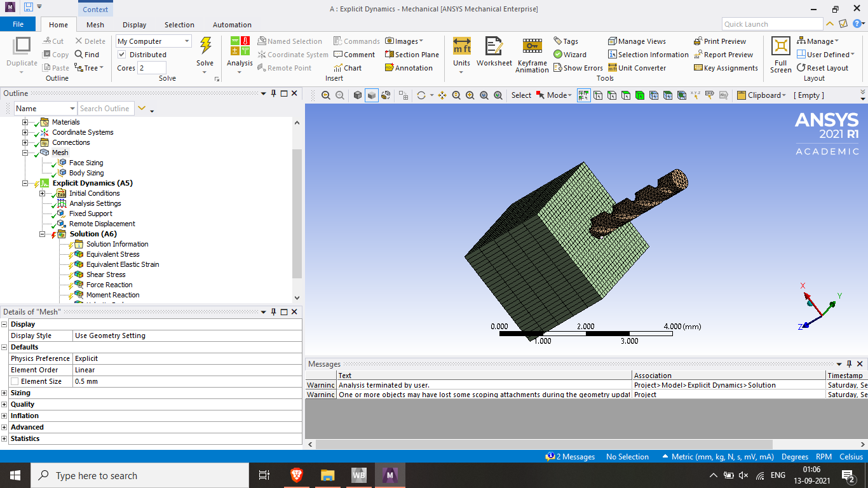The width and height of the screenshot is (868, 488).
Task: Open the Context tab
Action: (x=95, y=9)
